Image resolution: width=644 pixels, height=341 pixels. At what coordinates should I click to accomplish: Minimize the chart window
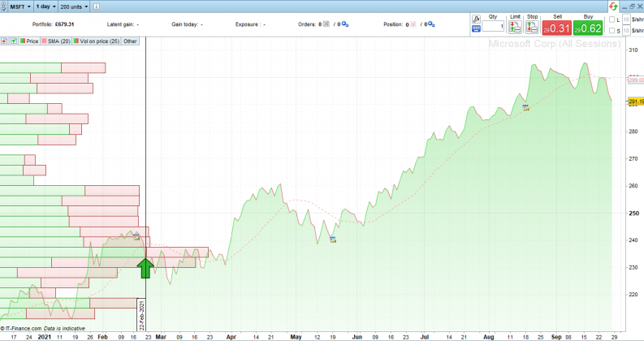click(625, 6)
